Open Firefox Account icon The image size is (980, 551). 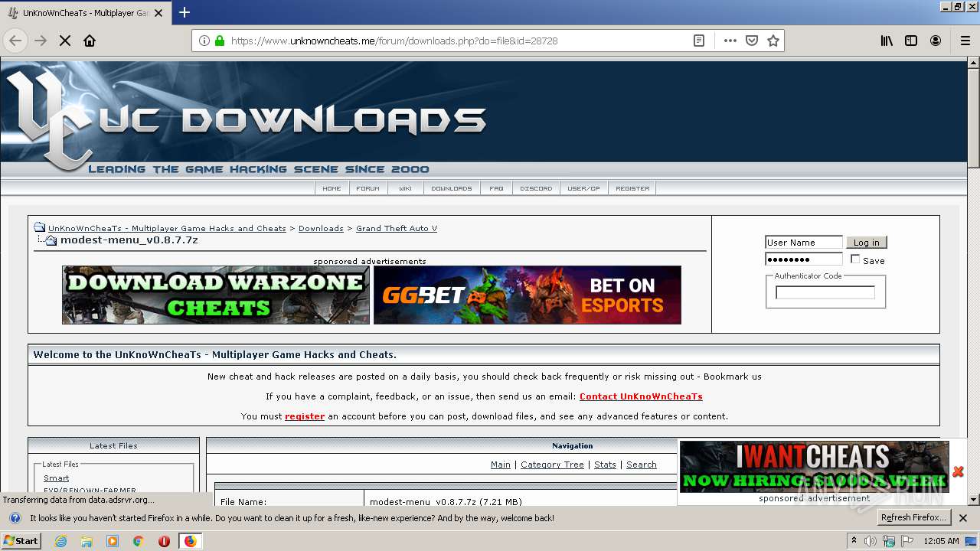pyautogui.click(x=936, y=41)
